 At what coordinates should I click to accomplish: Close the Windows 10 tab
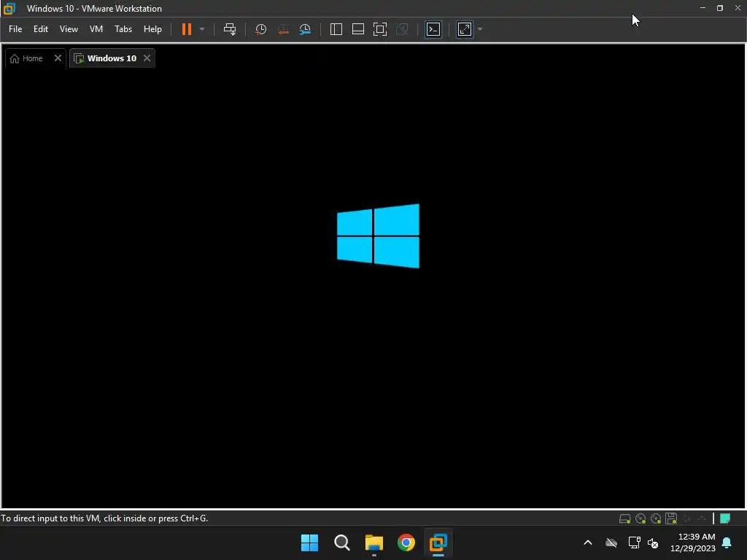pos(147,58)
